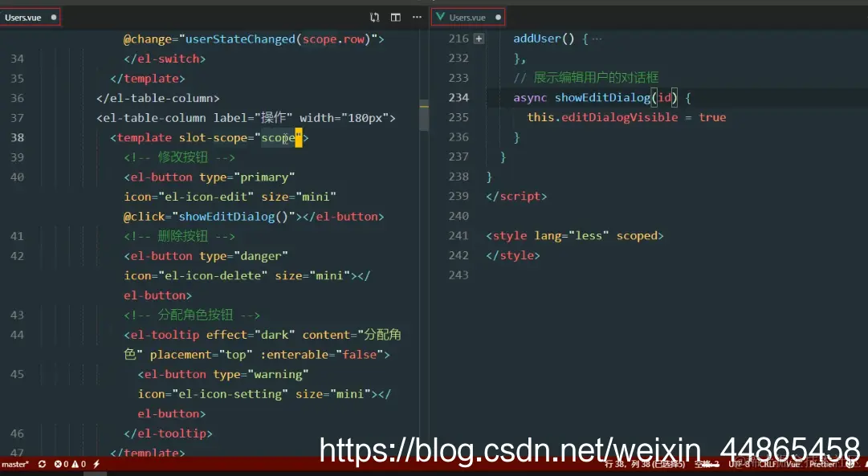Open problems panel from errors and warnings counter
This screenshot has height=476, width=868.
pos(71,465)
